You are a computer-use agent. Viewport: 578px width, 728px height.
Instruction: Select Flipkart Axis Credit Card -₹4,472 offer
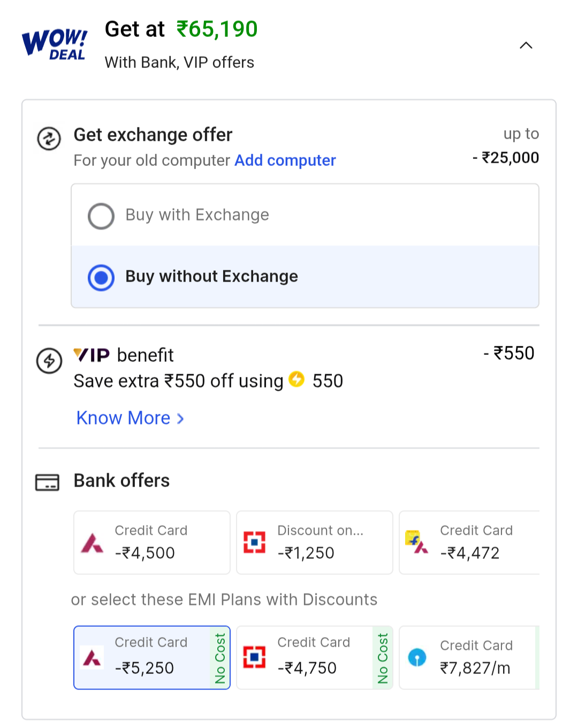[x=470, y=542]
